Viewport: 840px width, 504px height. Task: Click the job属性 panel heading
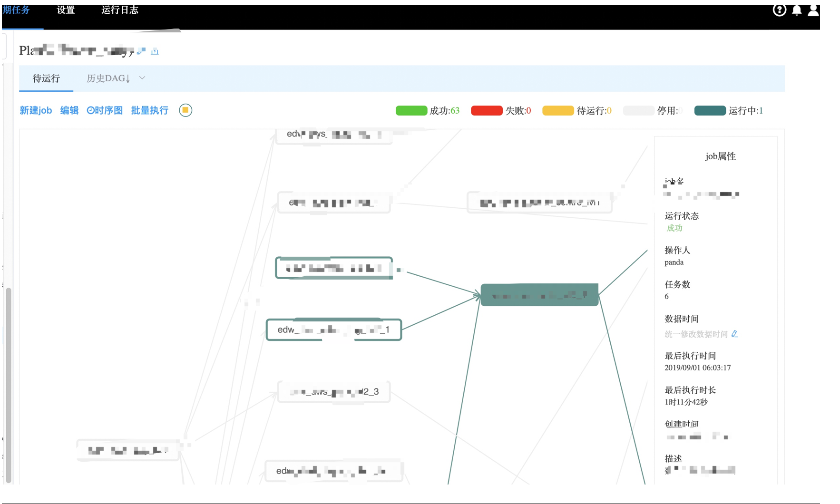720,156
